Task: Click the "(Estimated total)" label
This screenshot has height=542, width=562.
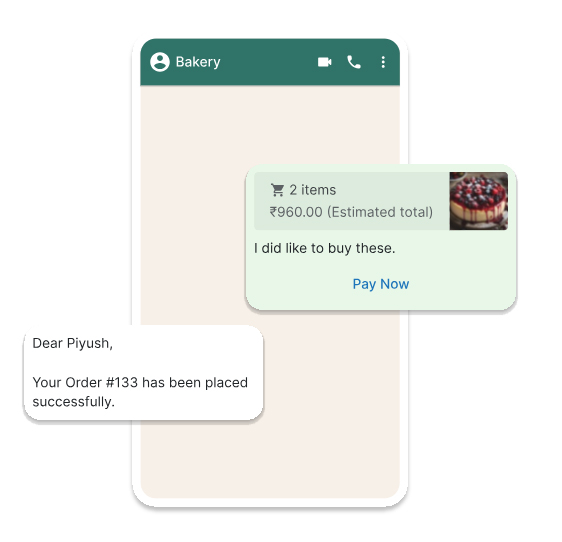Action: 380,212
